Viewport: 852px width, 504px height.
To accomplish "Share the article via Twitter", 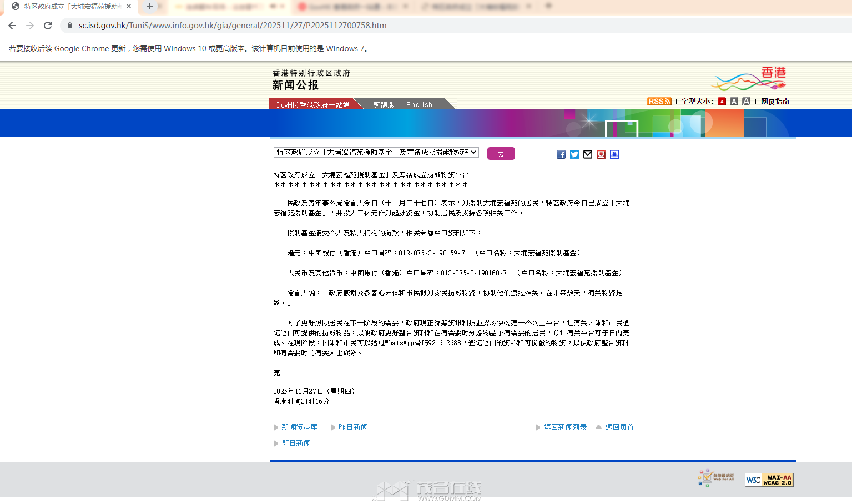I will 574,154.
